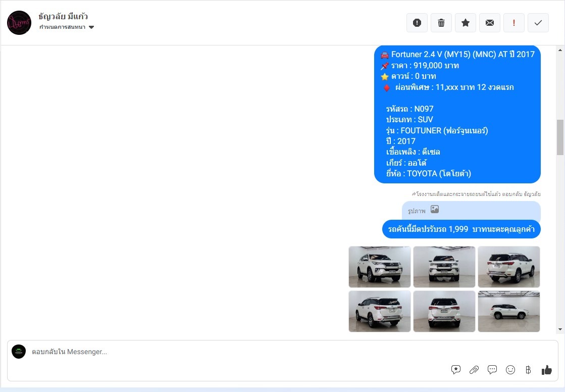Click the Fortuner 2.4 V listing message
Viewport: 565px width, 392px height.
click(457, 114)
